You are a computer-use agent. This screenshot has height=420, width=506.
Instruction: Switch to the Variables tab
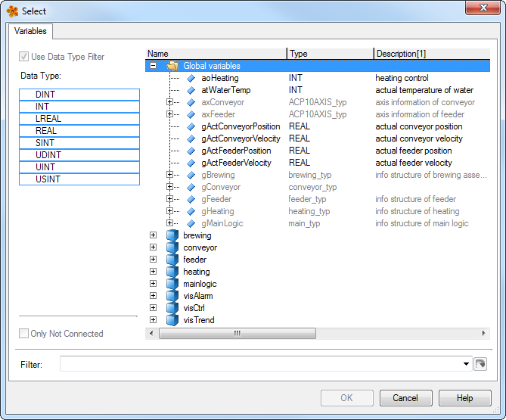(30, 31)
